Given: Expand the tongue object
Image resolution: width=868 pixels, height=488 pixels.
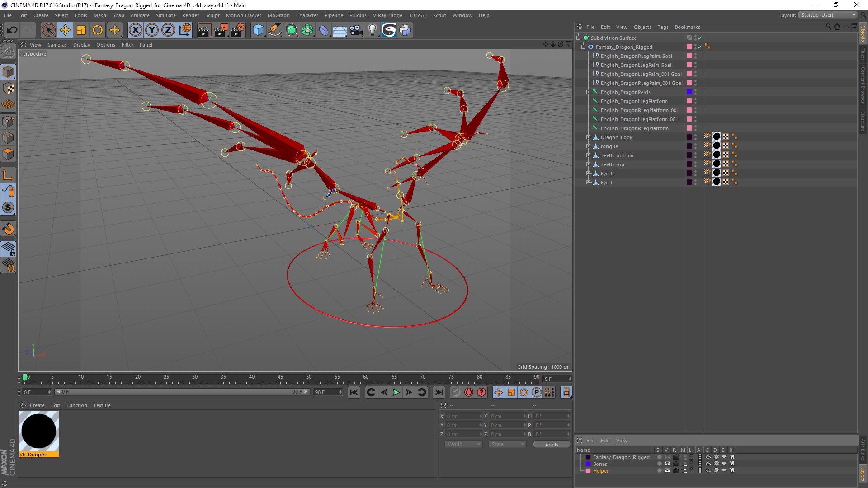Looking at the screenshot, I should pyautogui.click(x=589, y=146).
